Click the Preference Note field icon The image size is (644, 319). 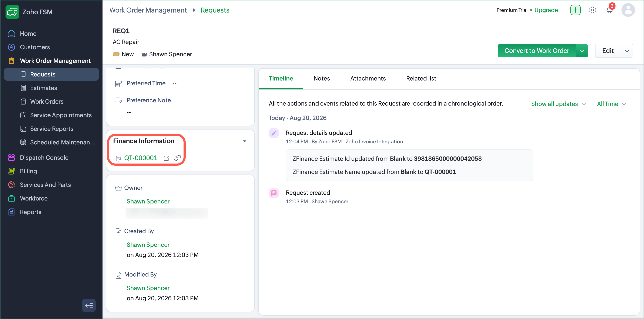118,101
